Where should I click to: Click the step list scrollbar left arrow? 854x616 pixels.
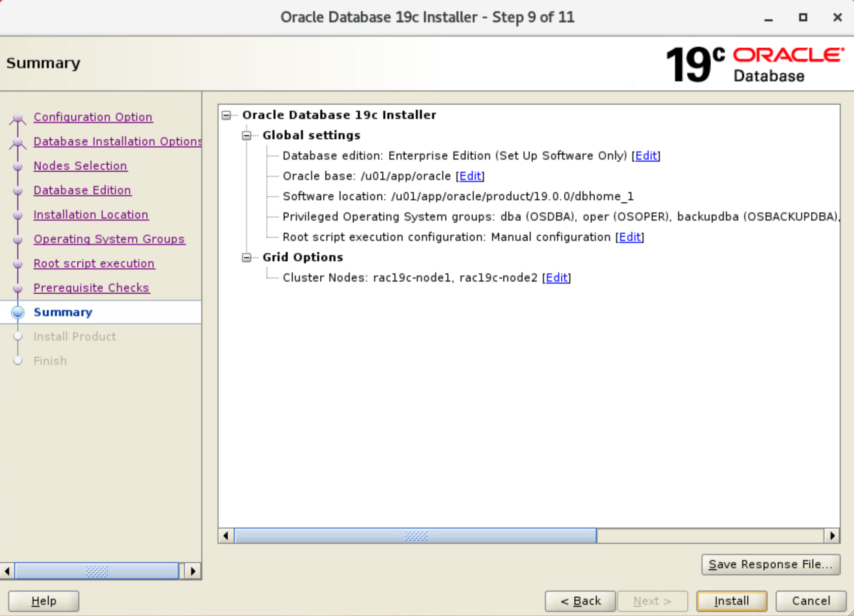click(7, 571)
